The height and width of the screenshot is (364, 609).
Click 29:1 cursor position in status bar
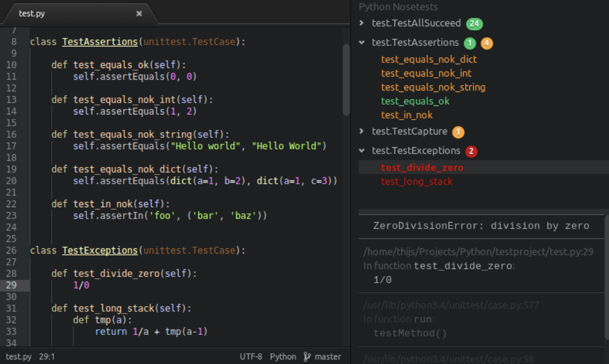(47, 357)
